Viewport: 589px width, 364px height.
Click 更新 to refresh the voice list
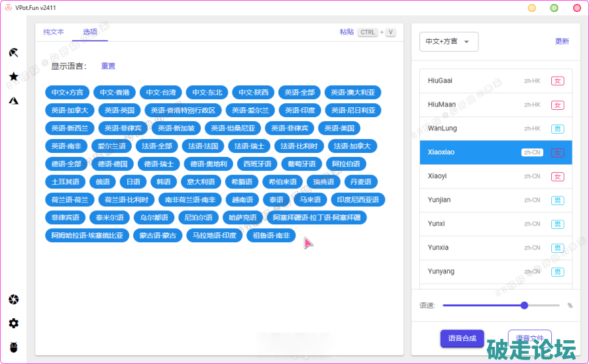[x=562, y=42]
